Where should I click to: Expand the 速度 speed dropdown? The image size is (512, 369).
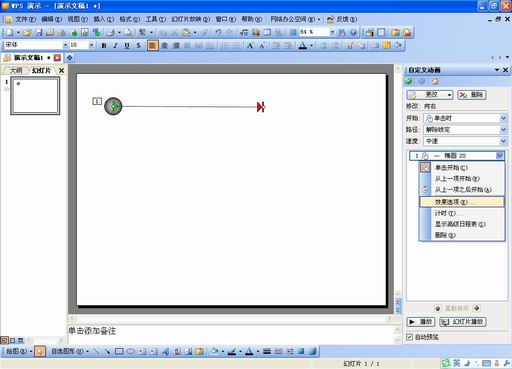pos(503,141)
